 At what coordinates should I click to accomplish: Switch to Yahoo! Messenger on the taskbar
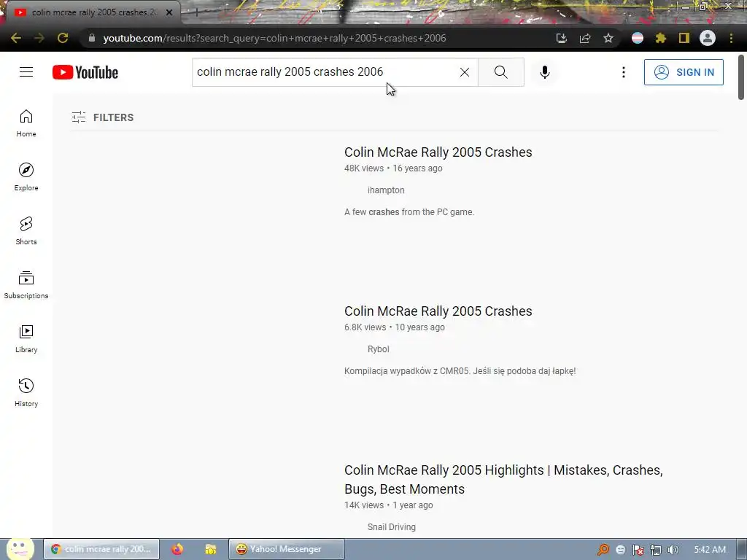point(286,549)
